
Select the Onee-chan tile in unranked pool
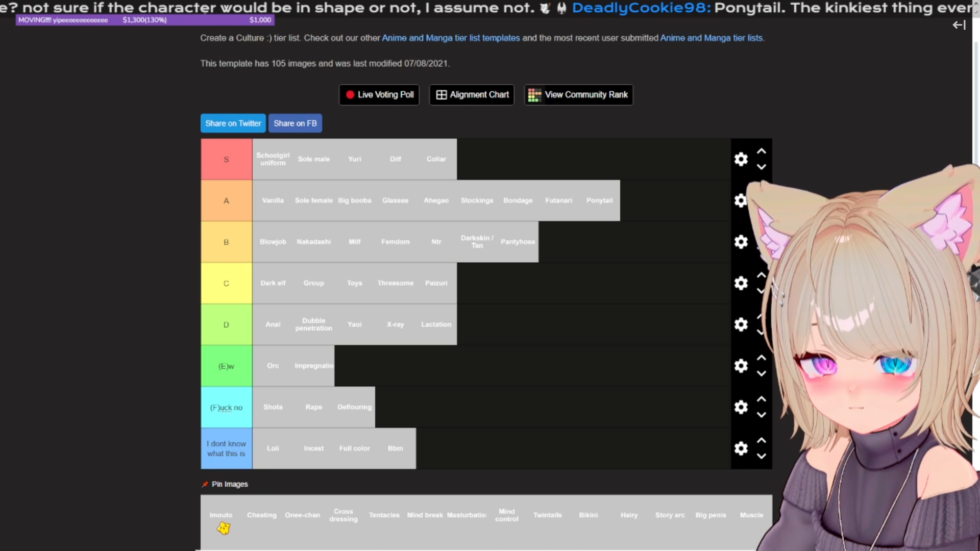coord(303,515)
